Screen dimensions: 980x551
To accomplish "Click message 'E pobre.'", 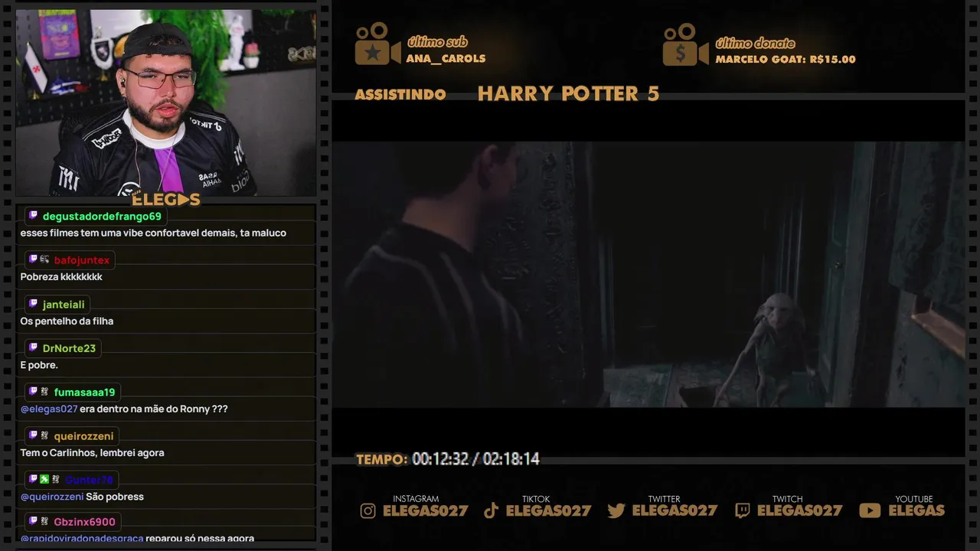I will (39, 365).
